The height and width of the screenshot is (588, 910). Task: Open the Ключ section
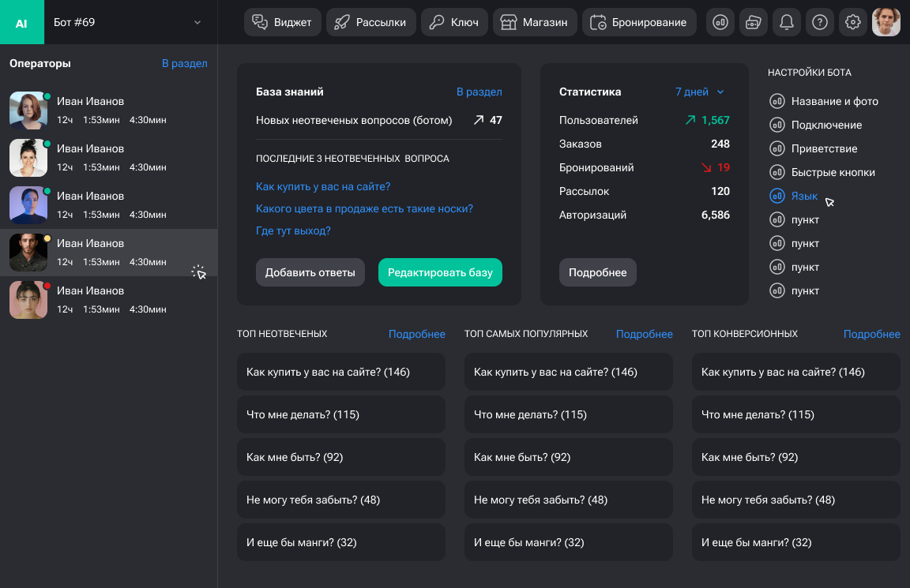click(454, 22)
